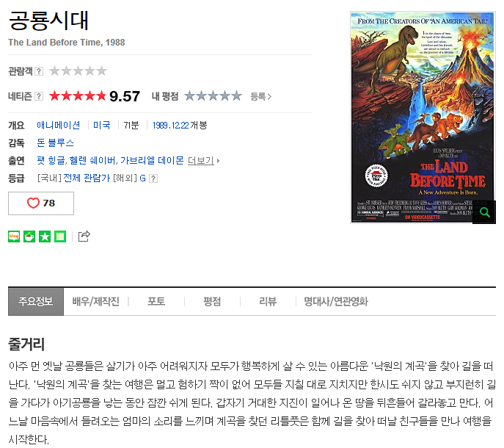The width and height of the screenshot is (504, 448).
Task: Open director 돈 블루스 link
Action: point(55,143)
